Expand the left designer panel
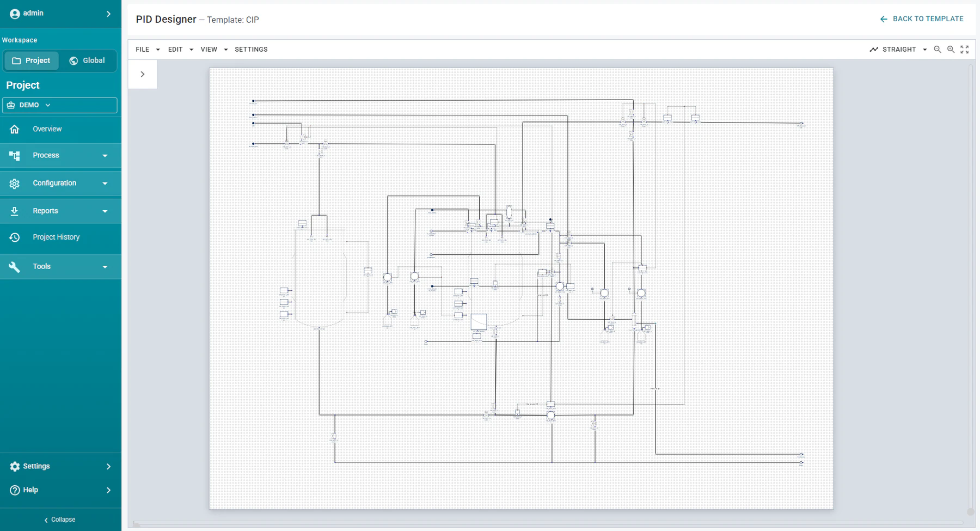The height and width of the screenshot is (531, 980). pos(143,74)
